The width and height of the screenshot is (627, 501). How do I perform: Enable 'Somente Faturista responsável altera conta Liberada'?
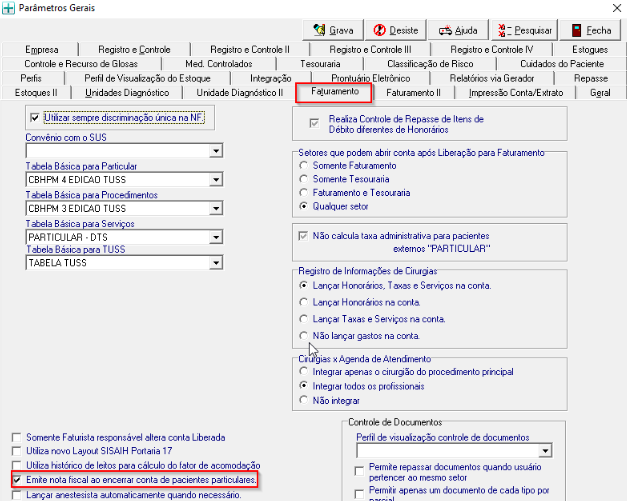click(x=16, y=437)
